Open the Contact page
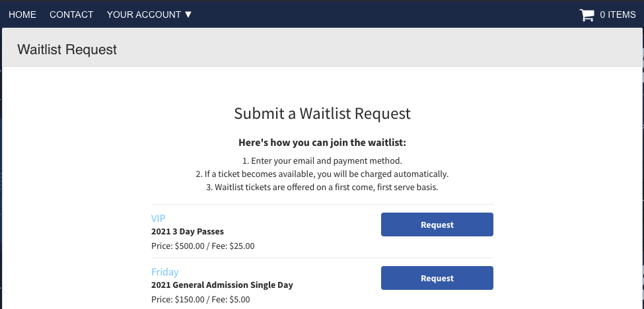Image resolution: width=644 pixels, height=309 pixels. pos(71,15)
